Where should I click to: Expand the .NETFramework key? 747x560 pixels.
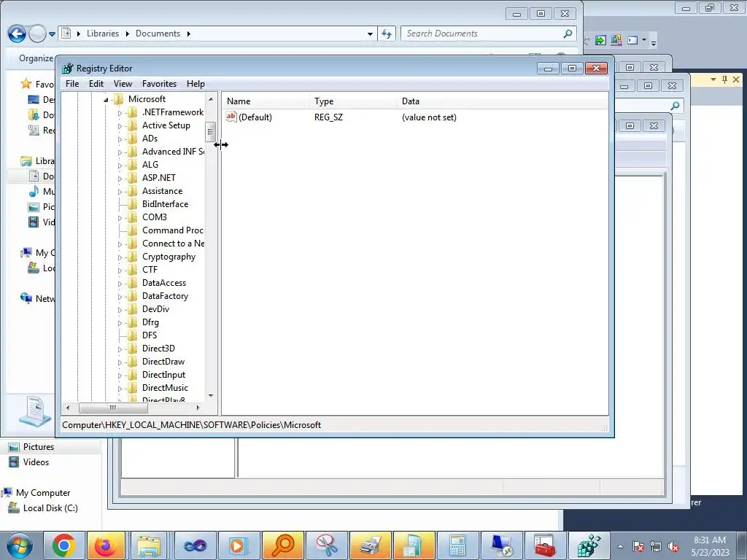coord(120,113)
